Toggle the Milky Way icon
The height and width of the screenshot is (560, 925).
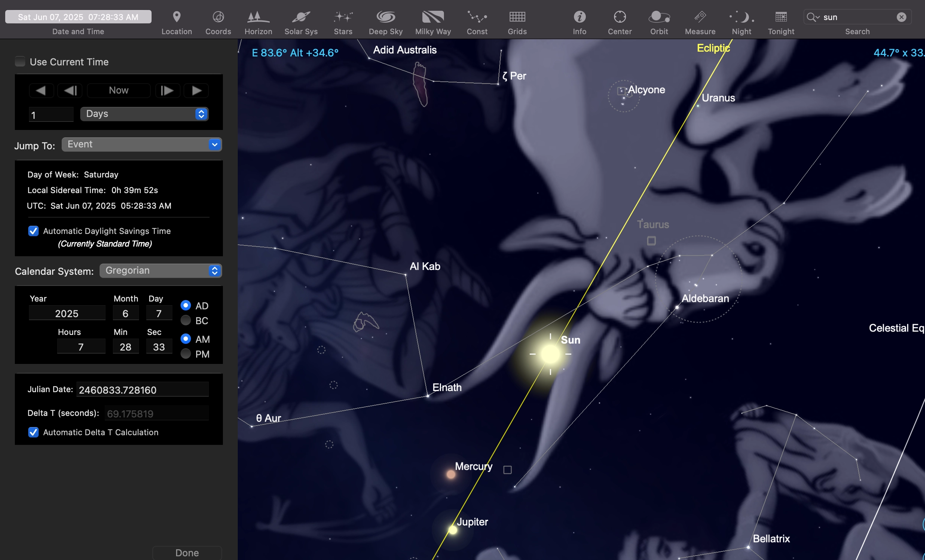(433, 17)
